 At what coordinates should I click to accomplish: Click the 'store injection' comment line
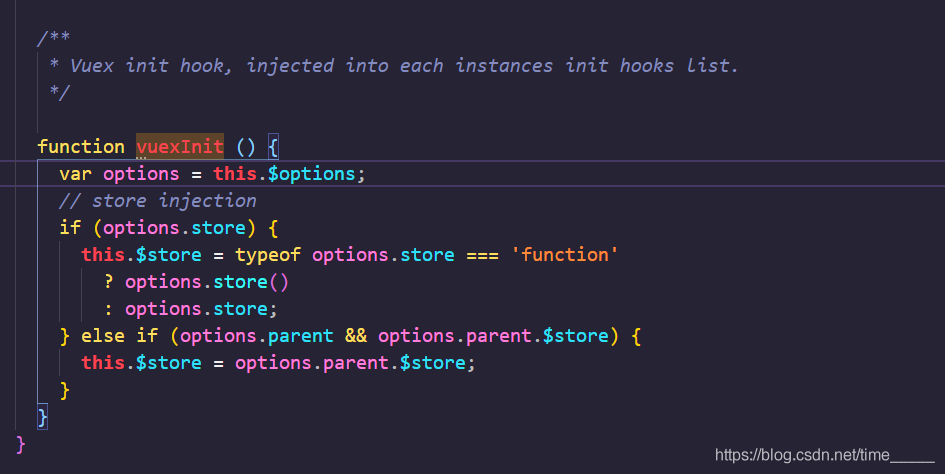click(x=157, y=201)
